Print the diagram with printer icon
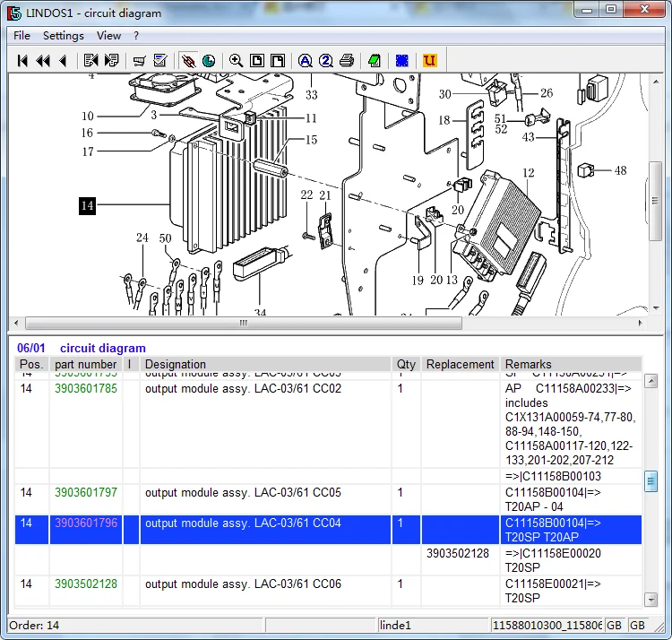Image resolution: width=672 pixels, height=640 pixels. point(347,61)
